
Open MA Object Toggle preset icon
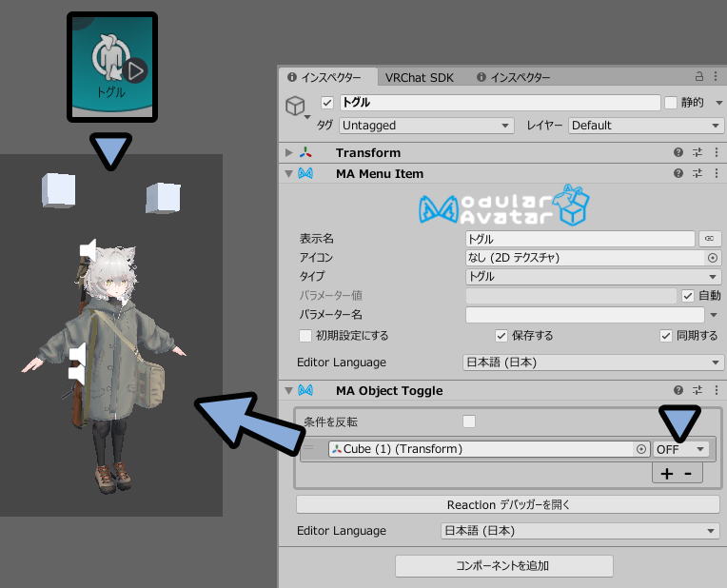[698, 390]
